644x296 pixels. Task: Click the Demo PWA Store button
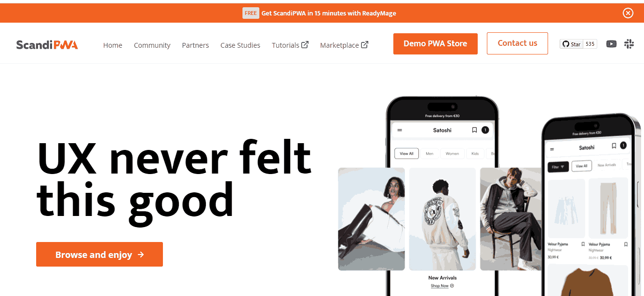[x=435, y=44]
